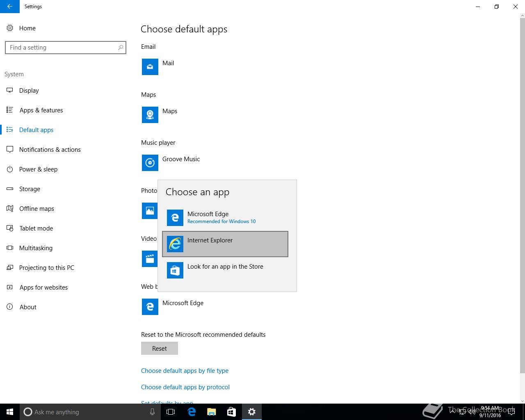
Task: Go to Apps & features
Action: click(x=66, y=110)
